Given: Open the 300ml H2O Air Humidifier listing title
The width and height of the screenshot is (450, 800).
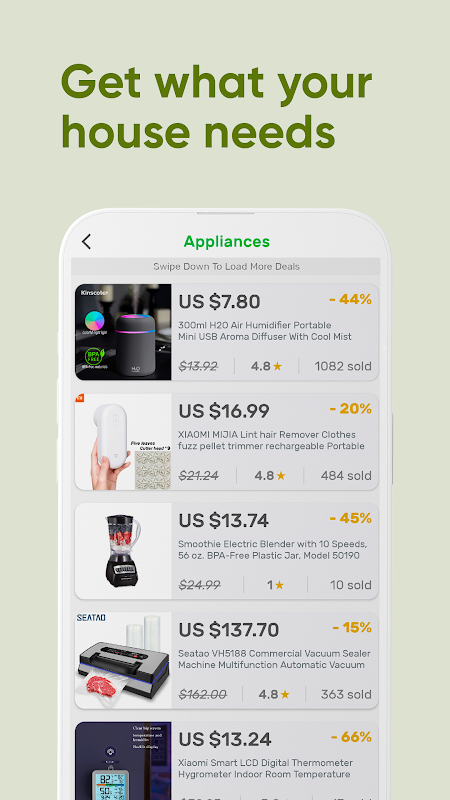Looking at the screenshot, I should pos(265,331).
